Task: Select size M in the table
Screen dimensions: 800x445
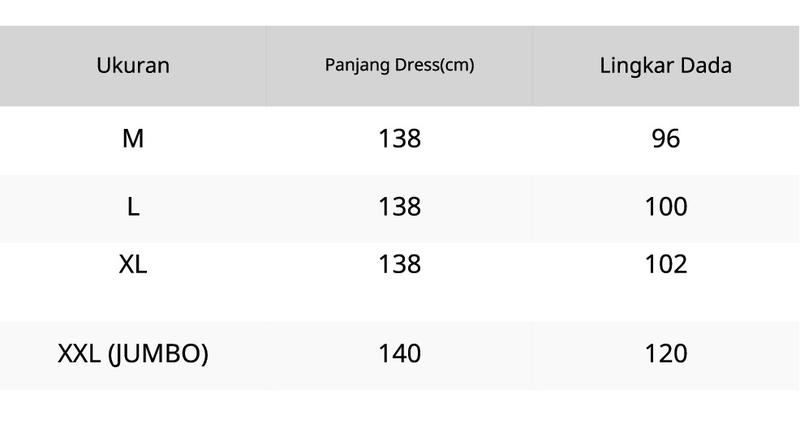Action: [133, 139]
